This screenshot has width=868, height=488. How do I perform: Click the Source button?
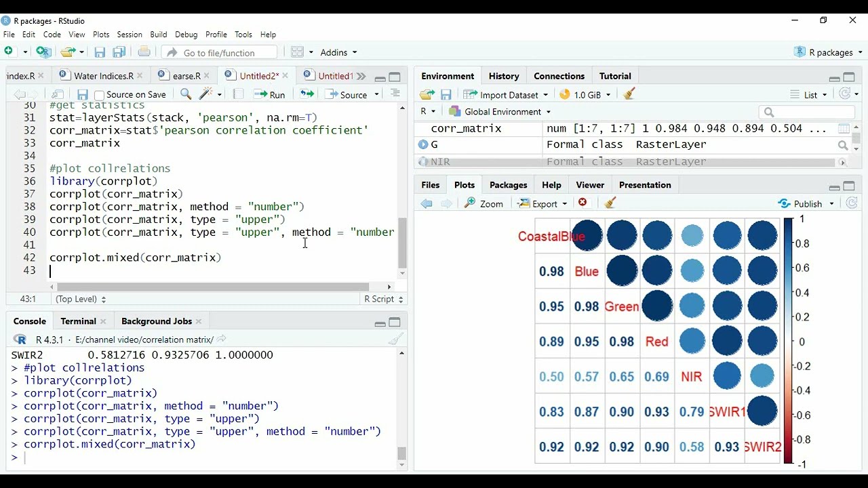(347, 95)
